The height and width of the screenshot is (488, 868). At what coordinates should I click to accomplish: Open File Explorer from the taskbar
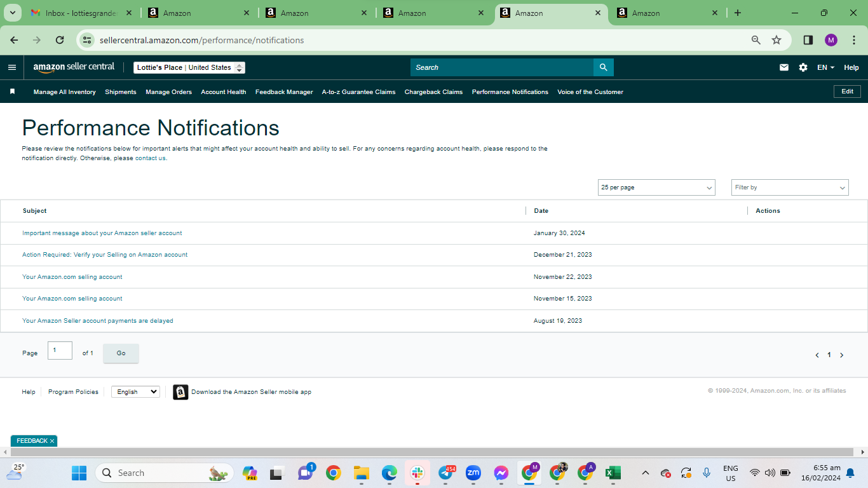coord(362,473)
